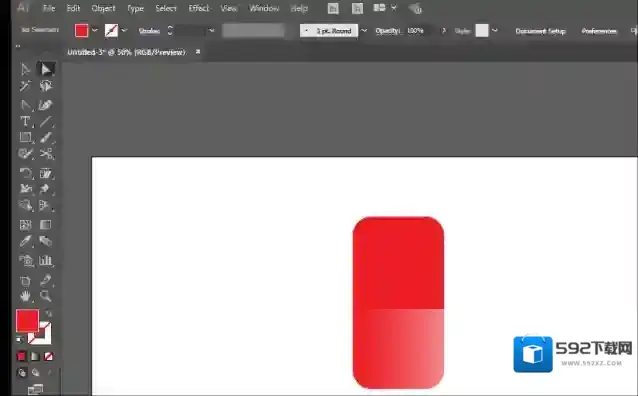Open the Edit menu
The height and width of the screenshot is (396, 638).
click(x=73, y=8)
